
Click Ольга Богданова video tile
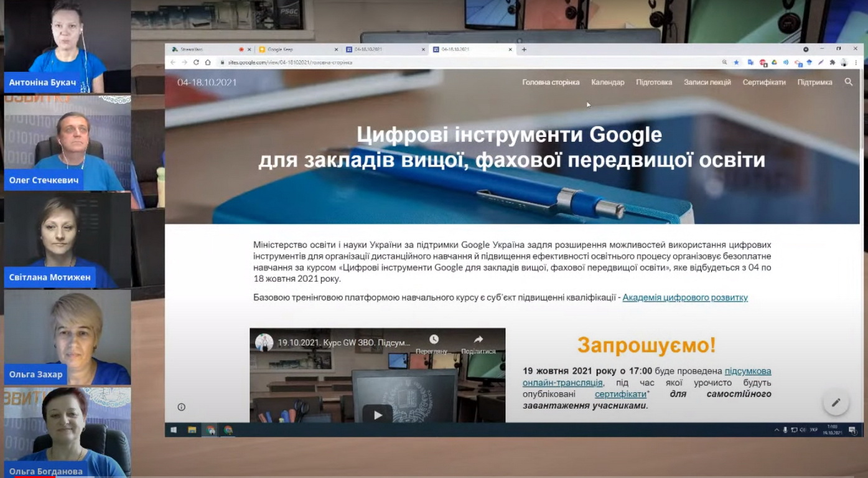point(67,433)
